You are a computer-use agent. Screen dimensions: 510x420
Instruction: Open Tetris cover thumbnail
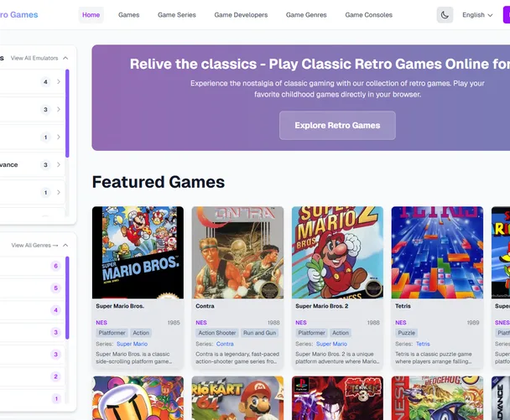437,252
